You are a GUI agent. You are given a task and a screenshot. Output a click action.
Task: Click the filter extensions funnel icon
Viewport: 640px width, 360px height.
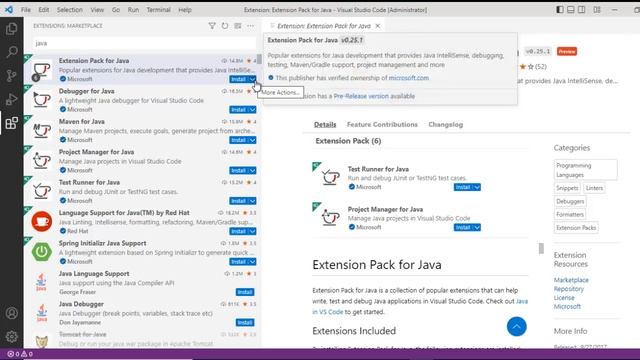pyautogui.click(x=212, y=26)
